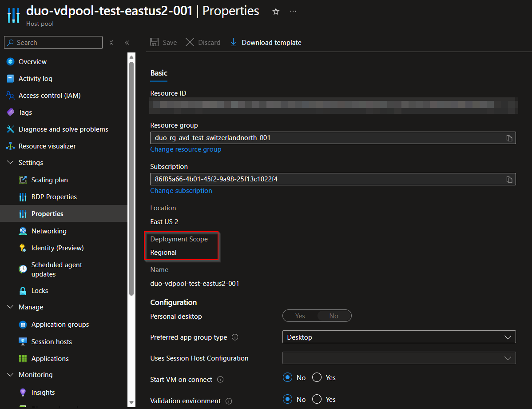Open RDP Properties in the sidebar
This screenshot has height=409, width=532.
(x=54, y=197)
